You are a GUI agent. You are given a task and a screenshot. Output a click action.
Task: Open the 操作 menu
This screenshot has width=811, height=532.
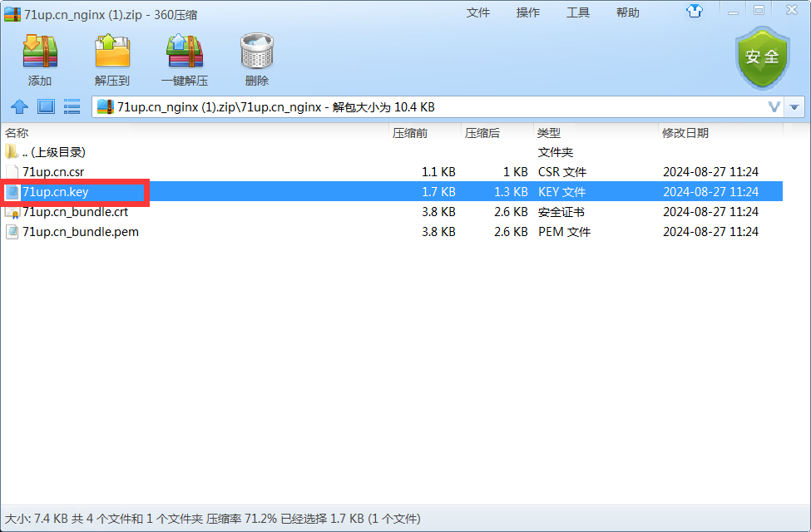(x=527, y=13)
